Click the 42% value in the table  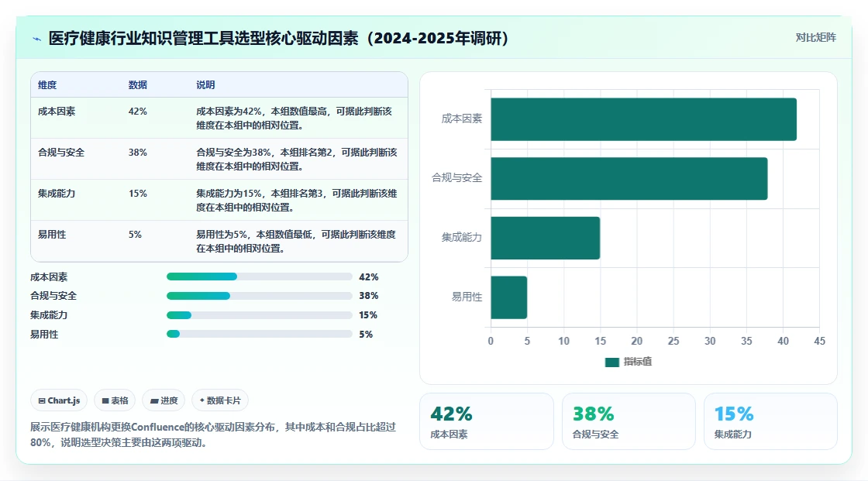(138, 112)
